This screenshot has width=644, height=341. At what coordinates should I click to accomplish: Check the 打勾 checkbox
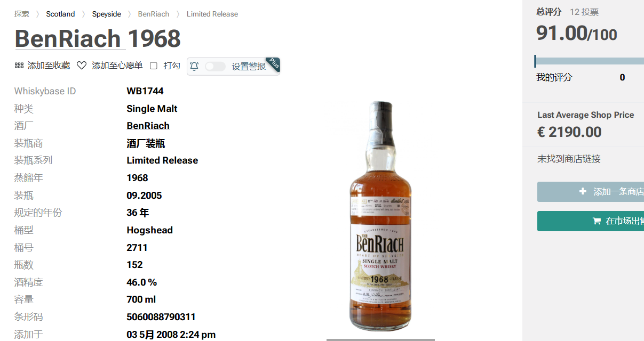[154, 66]
